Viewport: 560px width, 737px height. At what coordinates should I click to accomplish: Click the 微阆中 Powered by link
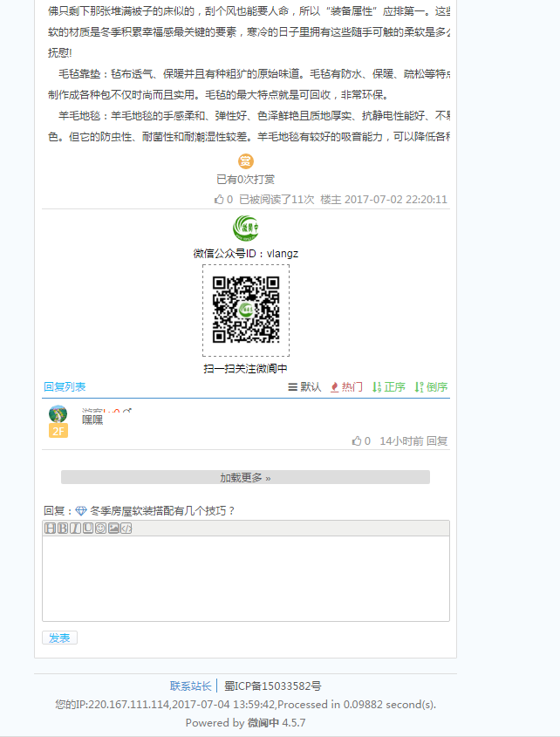tap(263, 723)
